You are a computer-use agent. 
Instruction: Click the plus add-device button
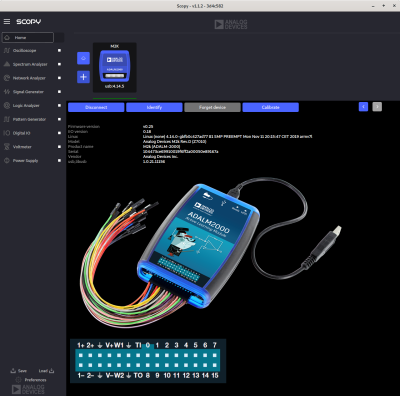tap(83, 77)
